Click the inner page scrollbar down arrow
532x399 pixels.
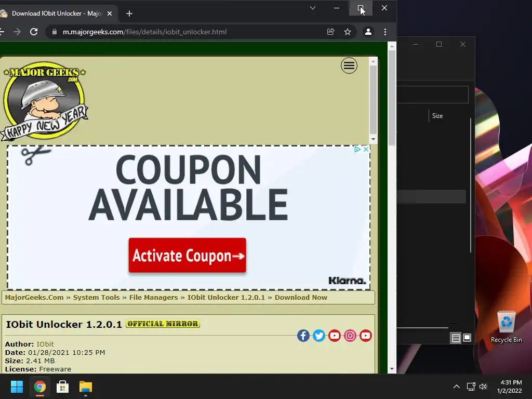(x=373, y=139)
